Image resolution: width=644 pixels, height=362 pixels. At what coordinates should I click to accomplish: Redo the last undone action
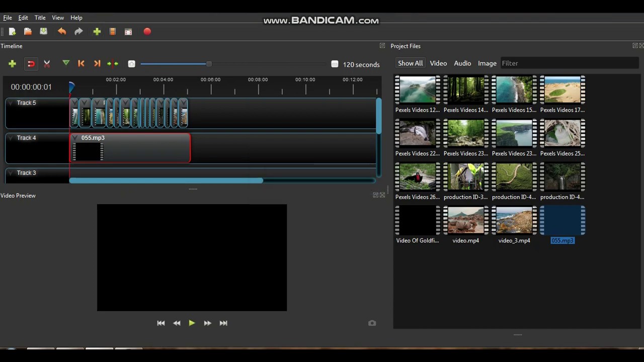(78, 32)
